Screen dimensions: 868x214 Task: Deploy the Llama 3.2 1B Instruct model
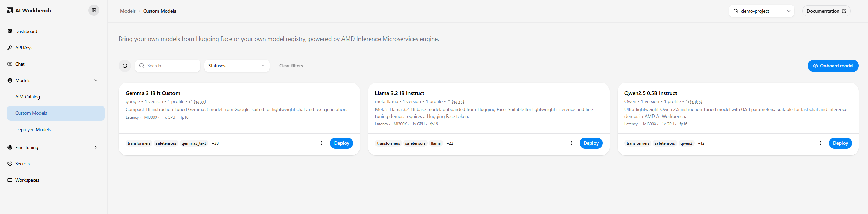pos(591,143)
